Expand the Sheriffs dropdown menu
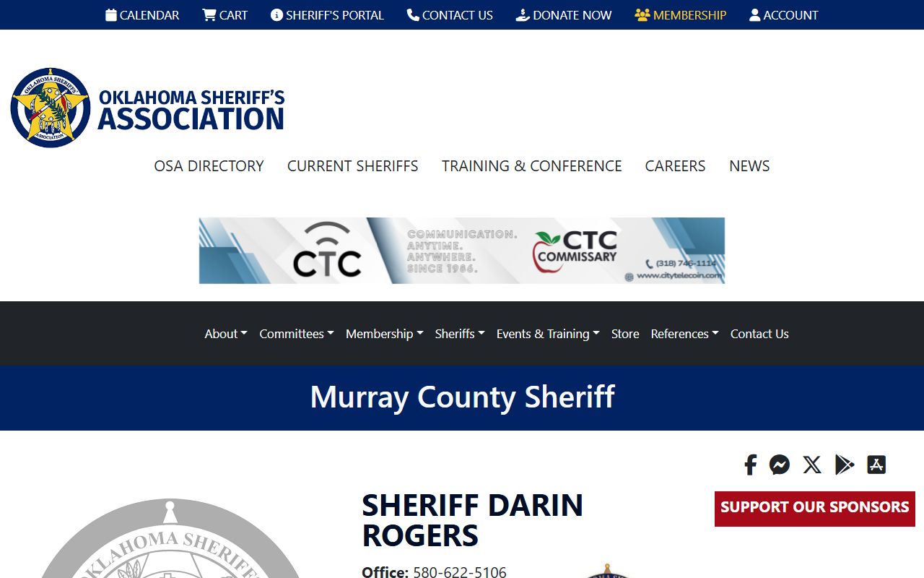The height and width of the screenshot is (578, 924). pyautogui.click(x=460, y=334)
